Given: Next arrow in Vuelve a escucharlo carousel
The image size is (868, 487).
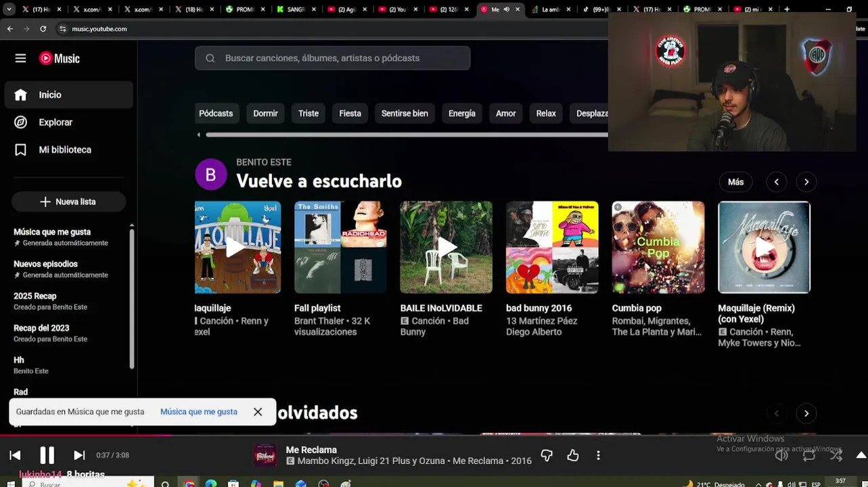Looking at the screenshot, I should click(x=806, y=182).
